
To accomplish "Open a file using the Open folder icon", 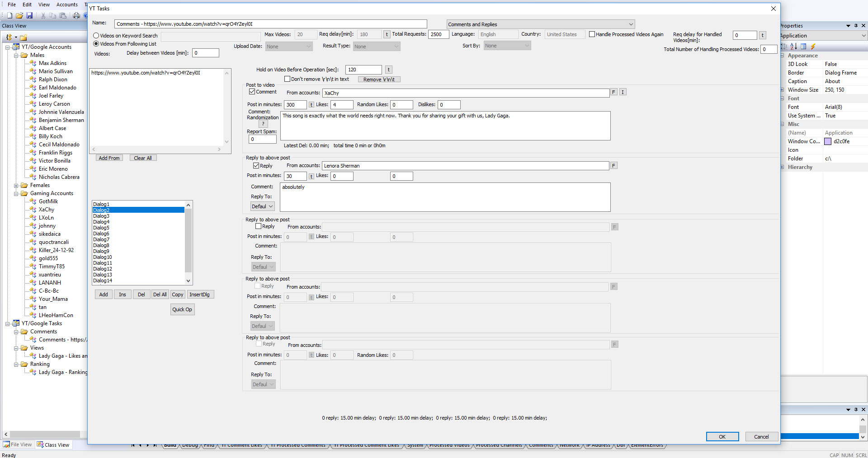I will click(19, 15).
